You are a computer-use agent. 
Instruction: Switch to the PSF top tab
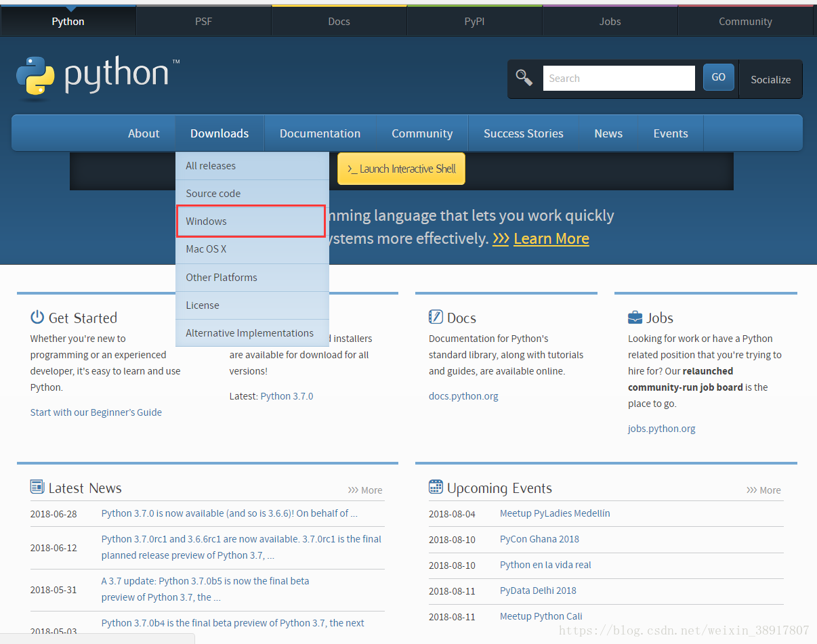pyautogui.click(x=203, y=21)
